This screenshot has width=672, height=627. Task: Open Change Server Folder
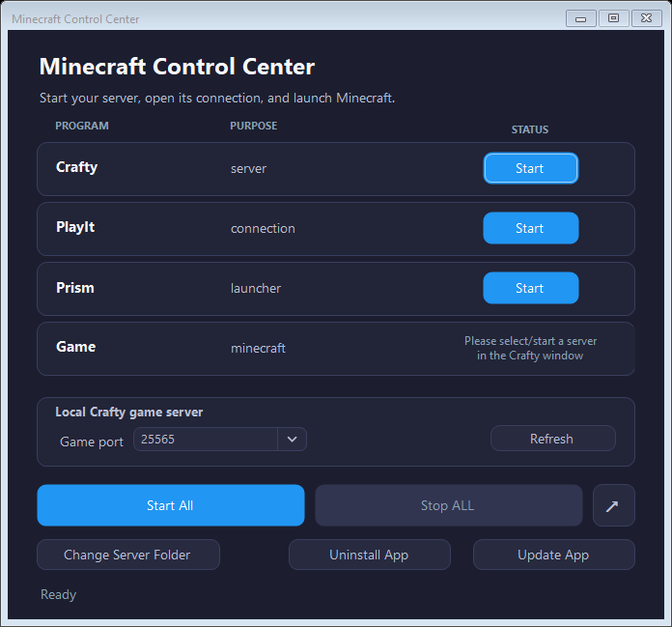[x=128, y=555]
